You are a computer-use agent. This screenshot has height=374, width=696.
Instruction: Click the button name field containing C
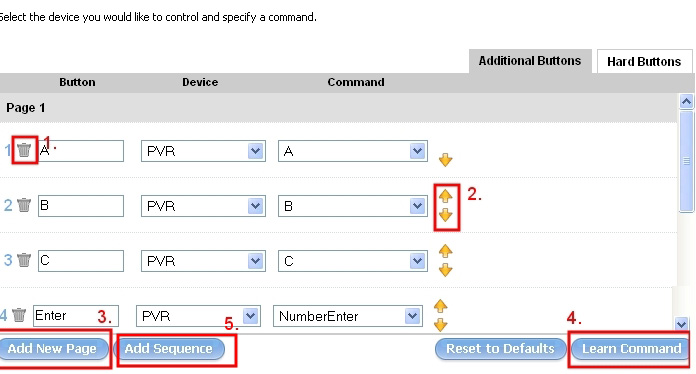tap(81, 261)
